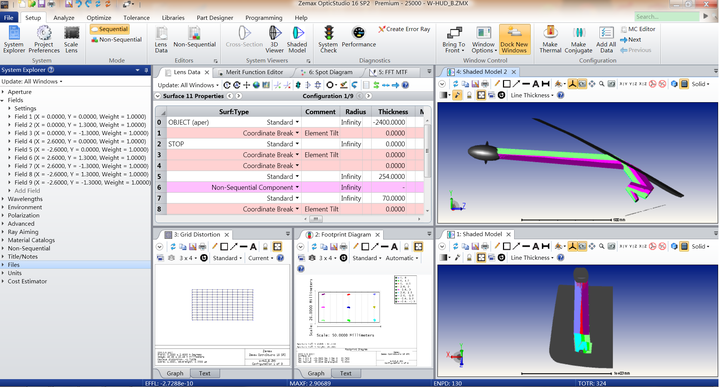Screen dimensions: 720x387
Task: Open Line Thickness dropdown in Shaded Model 2
Action: click(x=532, y=95)
